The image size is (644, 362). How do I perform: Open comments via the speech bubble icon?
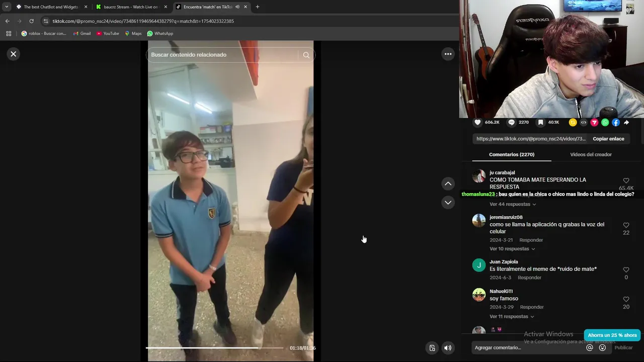click(511, 122)
